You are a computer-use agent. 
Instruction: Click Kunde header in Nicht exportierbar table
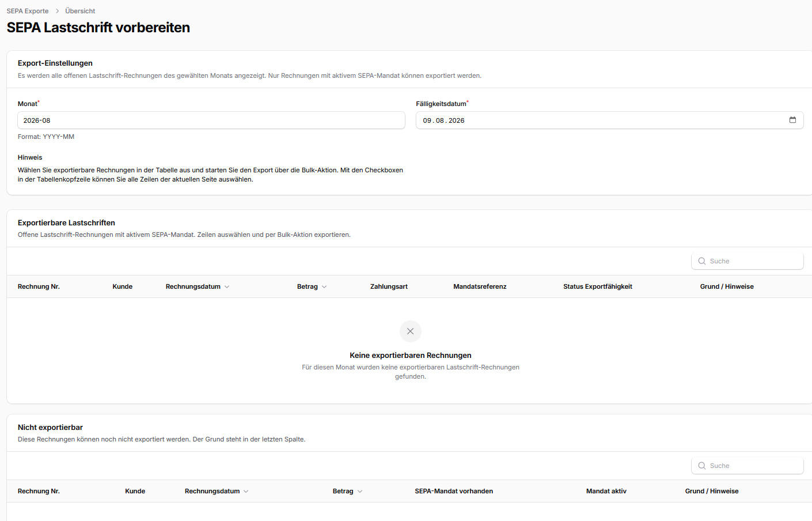point(135,491)
